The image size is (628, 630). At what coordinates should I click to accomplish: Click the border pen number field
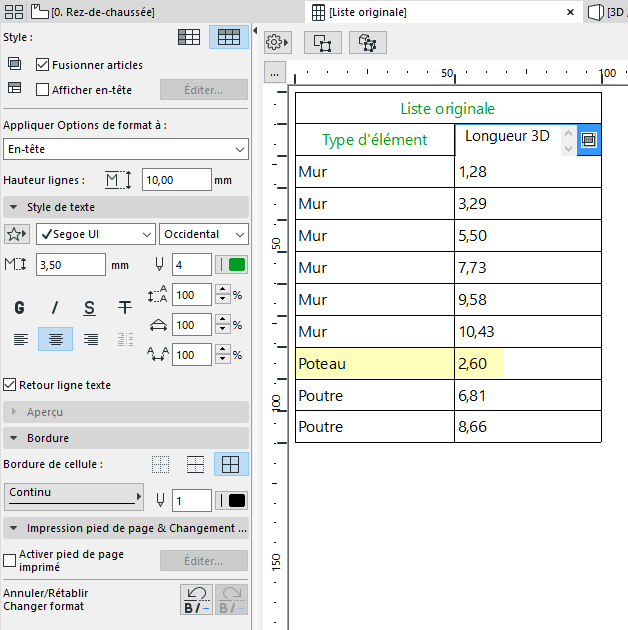[x=192, y=501]
